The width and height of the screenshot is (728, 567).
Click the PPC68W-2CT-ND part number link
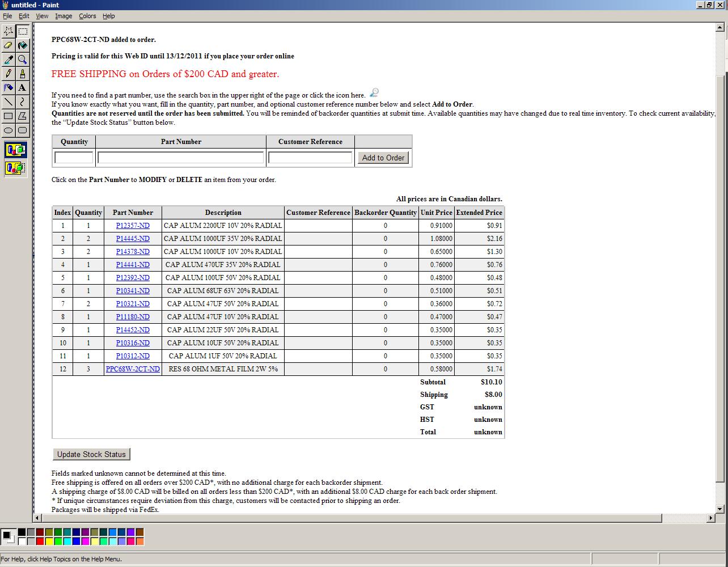133,369
